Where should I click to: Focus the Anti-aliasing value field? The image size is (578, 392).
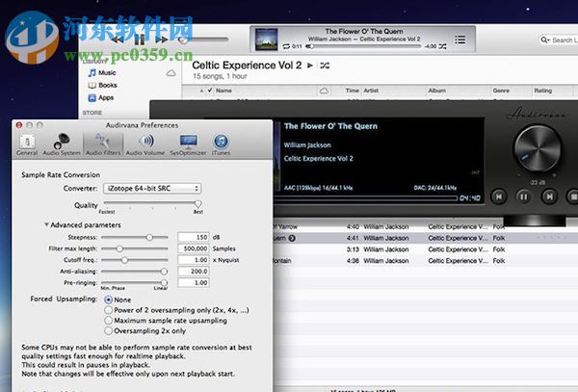tap(194, 272)
